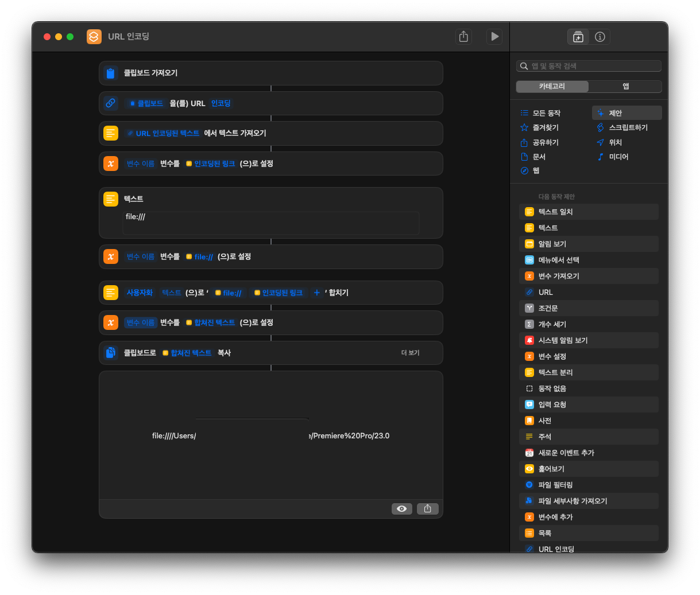Viewport: 700px width, 595px height.
Task: Open the 미디어 category
Action: [613, 157]
